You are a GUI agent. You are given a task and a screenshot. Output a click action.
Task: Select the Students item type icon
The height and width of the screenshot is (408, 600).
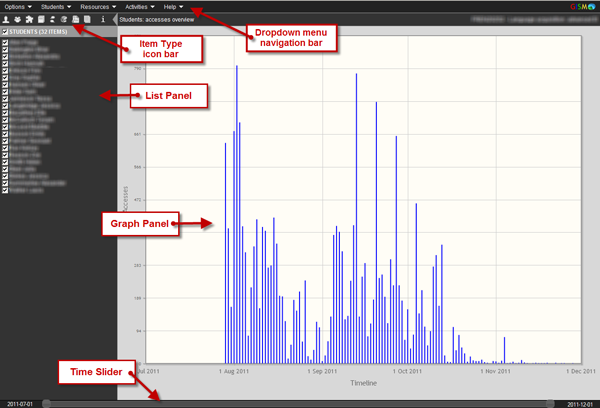point(6,20)
